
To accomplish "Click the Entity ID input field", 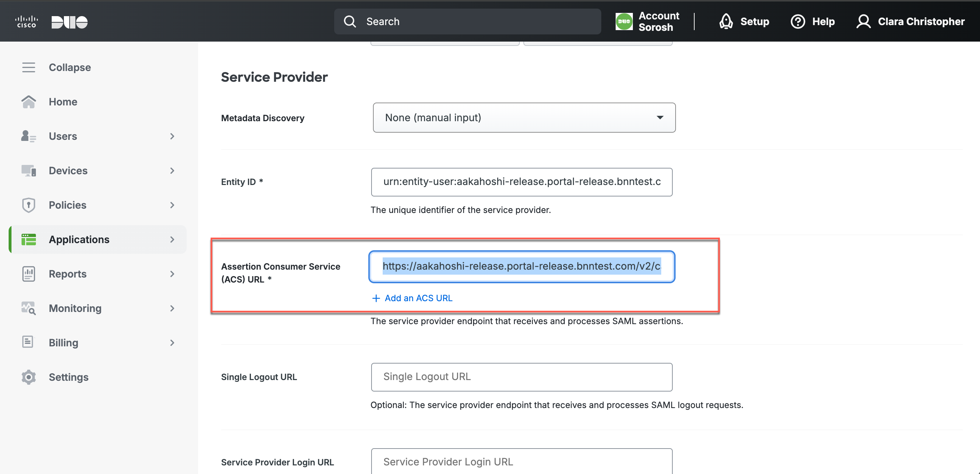I will (x=522, y=182).
